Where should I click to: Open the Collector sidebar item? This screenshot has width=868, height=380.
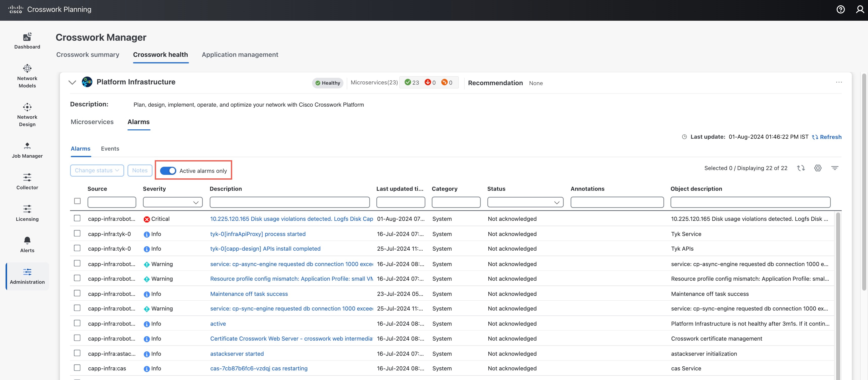point(27,182)
